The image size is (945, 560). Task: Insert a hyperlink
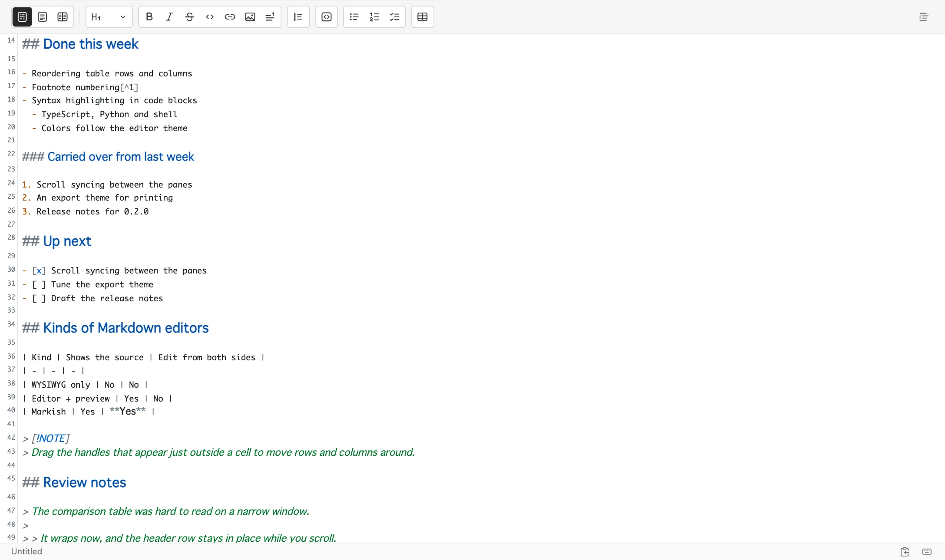[230, 17]
